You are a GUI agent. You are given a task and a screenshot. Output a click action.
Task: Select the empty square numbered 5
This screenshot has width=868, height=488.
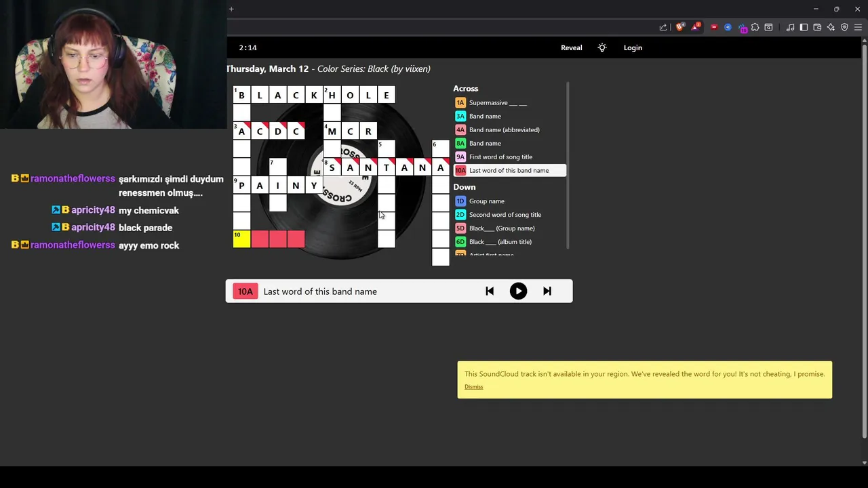[x=386, y=149]
